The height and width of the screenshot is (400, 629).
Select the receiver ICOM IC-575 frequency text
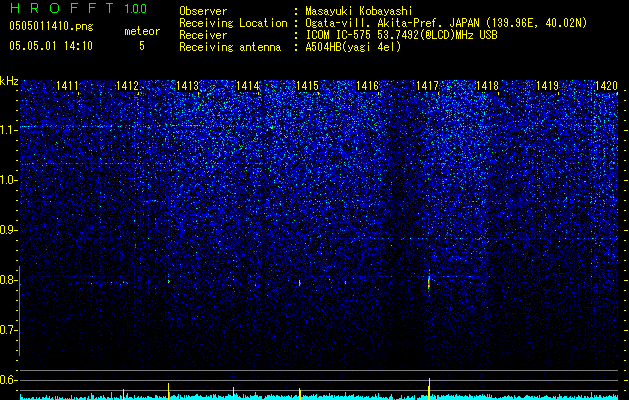point(401,35)
